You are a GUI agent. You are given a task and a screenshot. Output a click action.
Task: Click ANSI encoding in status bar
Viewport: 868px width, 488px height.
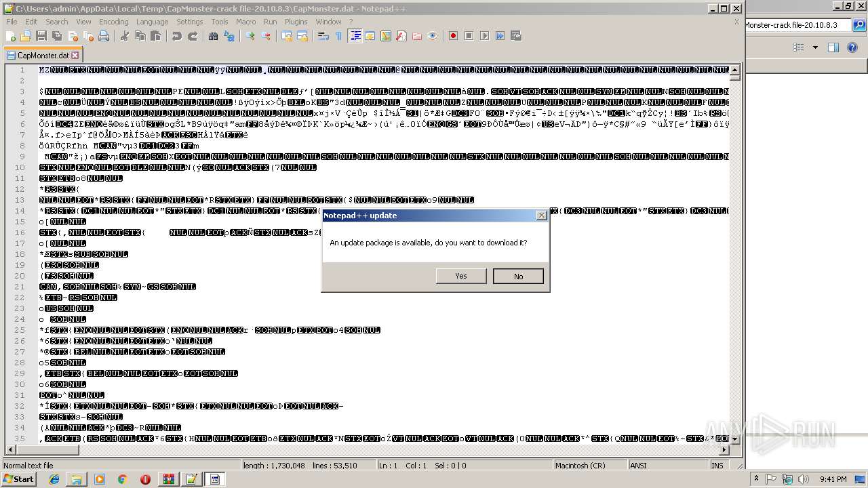pyautogui.click(x=667, y=466)
